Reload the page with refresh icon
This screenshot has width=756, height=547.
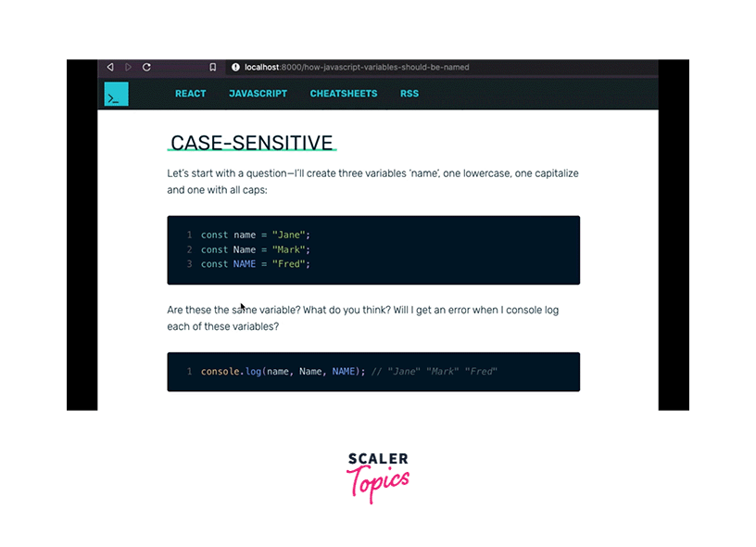[146, 68]
